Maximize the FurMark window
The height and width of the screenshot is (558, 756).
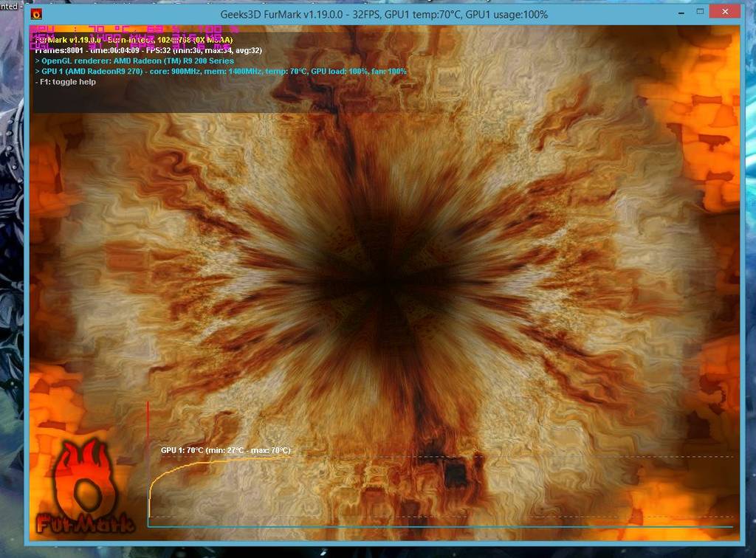[x=700, y=12]
